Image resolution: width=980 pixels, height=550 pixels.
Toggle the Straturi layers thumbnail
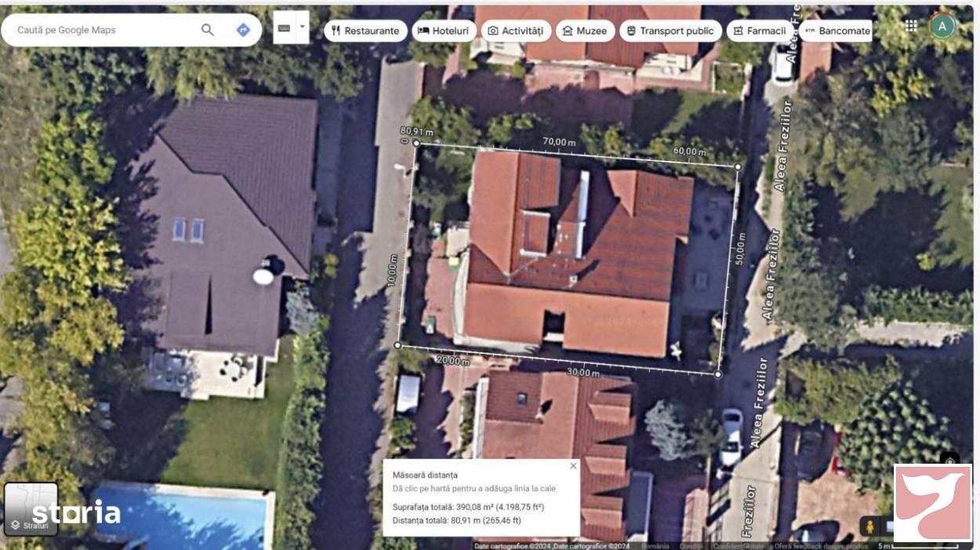(31, 509)
